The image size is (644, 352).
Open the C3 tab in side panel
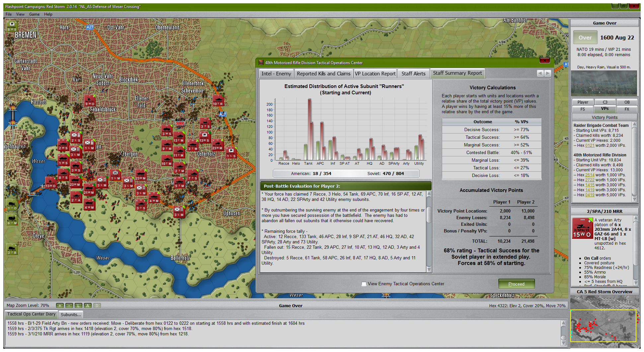(605, 102)
